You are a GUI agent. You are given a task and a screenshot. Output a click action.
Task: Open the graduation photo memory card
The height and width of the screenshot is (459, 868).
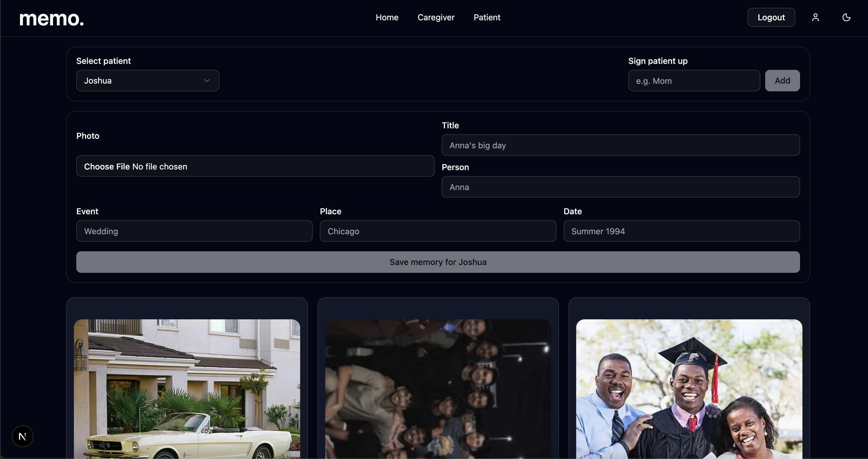pyautogui.click(x=689, y=388)
